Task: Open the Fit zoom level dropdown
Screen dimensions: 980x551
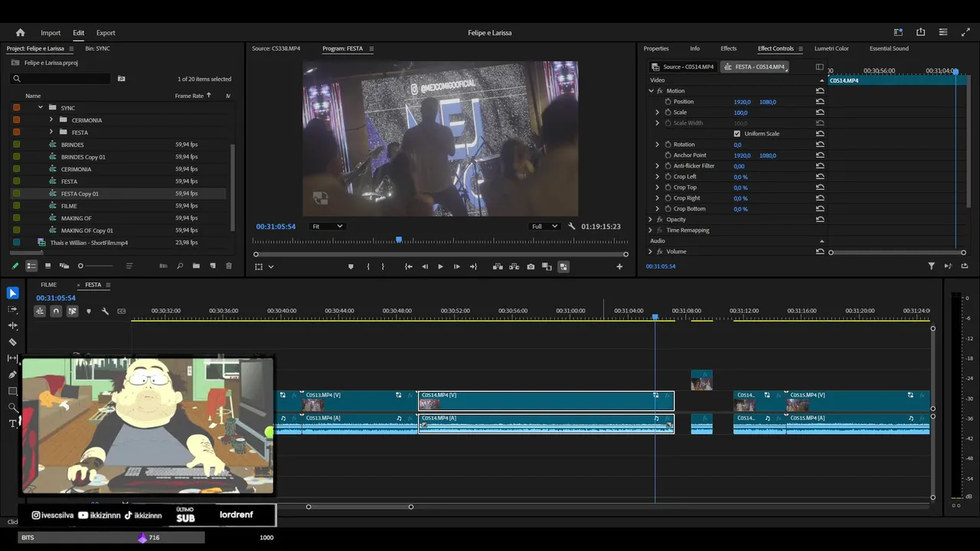Action: click(x=327, y=227)
